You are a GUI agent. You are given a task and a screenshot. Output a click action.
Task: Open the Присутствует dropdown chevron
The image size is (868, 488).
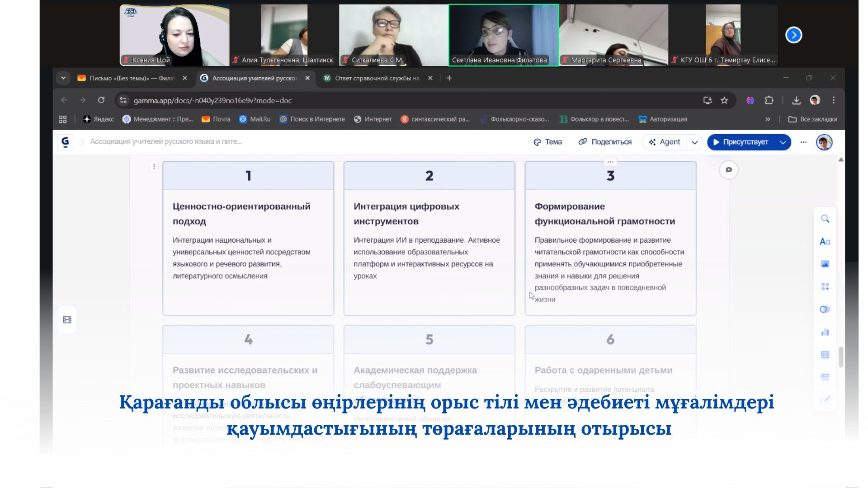[782, 142]
